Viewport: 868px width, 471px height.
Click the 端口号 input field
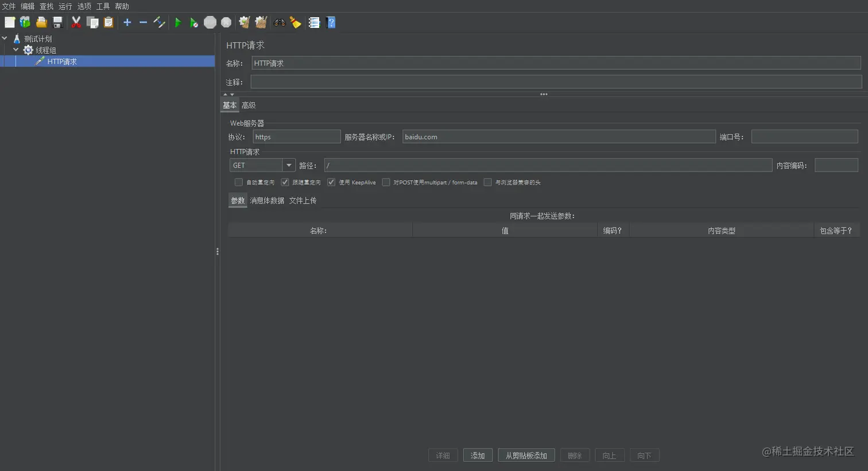[x=805, y=137]
